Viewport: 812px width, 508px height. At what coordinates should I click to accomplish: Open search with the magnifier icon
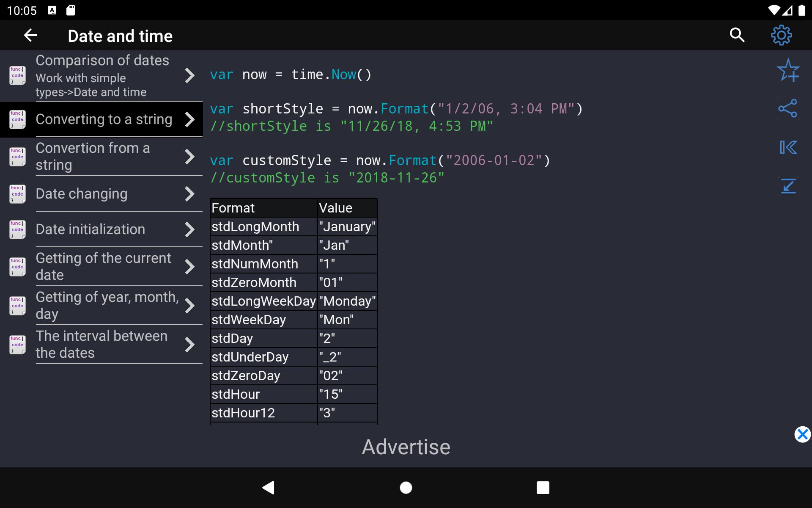[737, 35]
